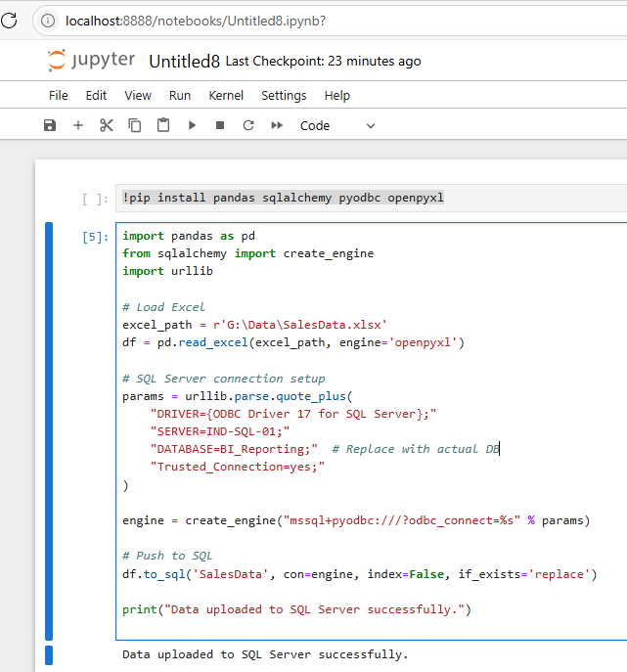Click the Jupyter logo

tap(91, 60)
